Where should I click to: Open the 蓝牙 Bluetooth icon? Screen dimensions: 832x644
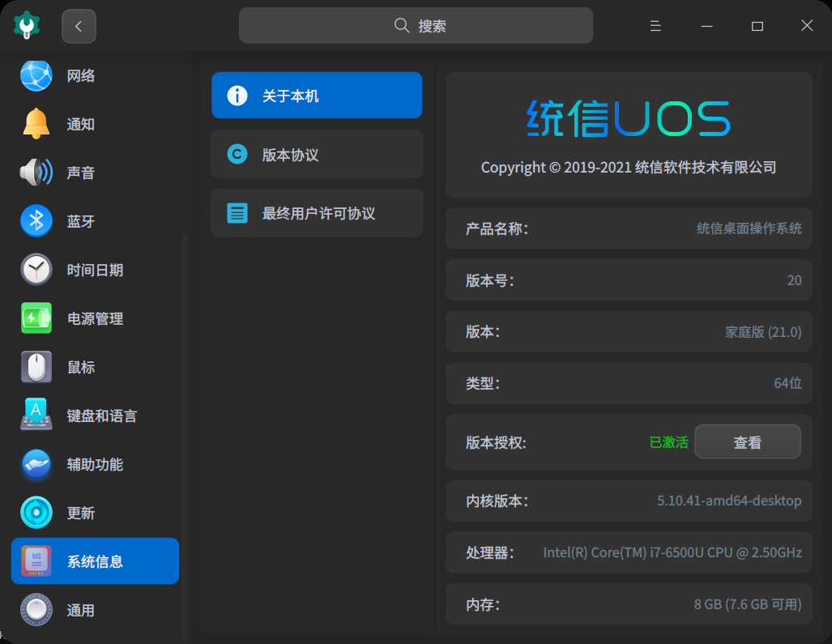click(36, 220)
